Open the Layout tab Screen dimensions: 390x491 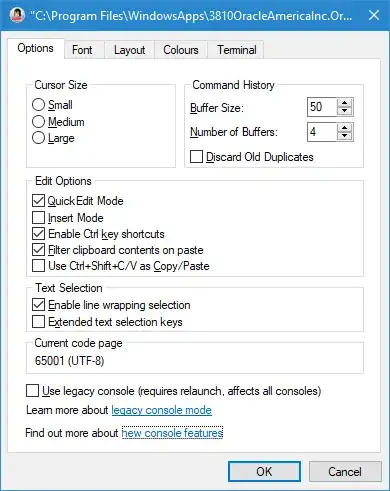[x=129, y=50]
